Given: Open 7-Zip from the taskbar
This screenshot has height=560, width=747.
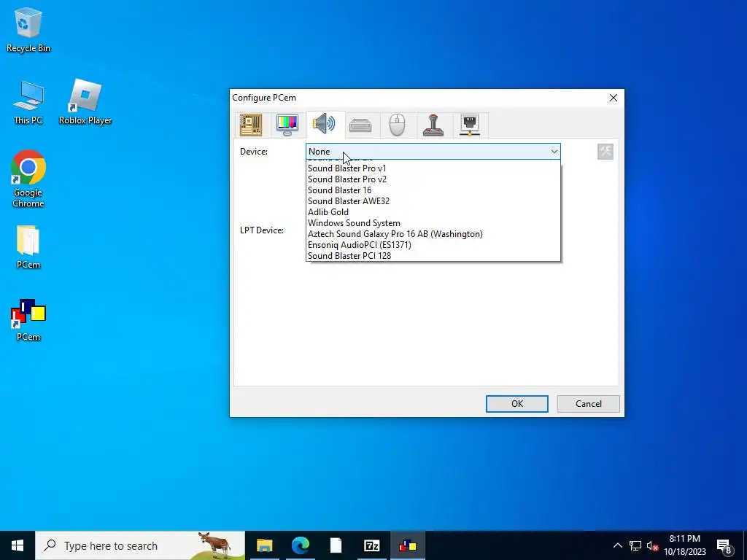Looking at the screenshot, I should (x=371, y=545).
